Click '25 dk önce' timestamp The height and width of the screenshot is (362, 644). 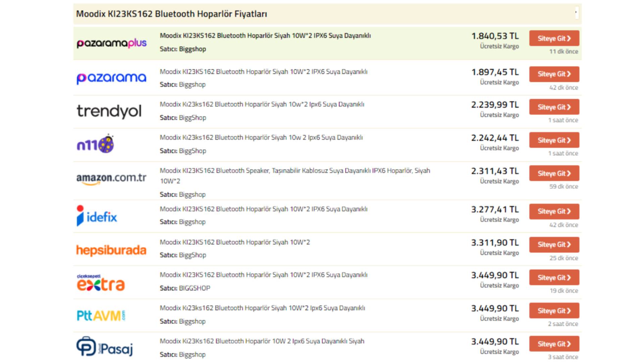tap(563, 258)
